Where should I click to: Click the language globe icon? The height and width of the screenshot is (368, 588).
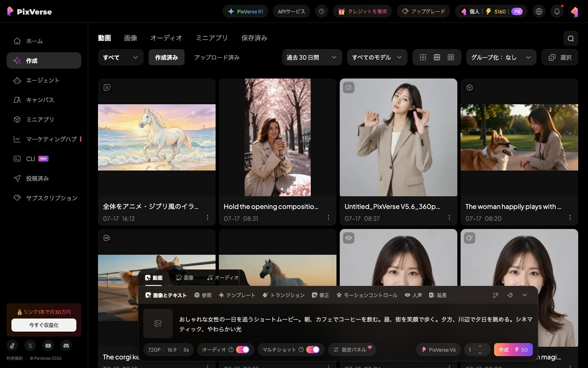click(x=539, y=11)
